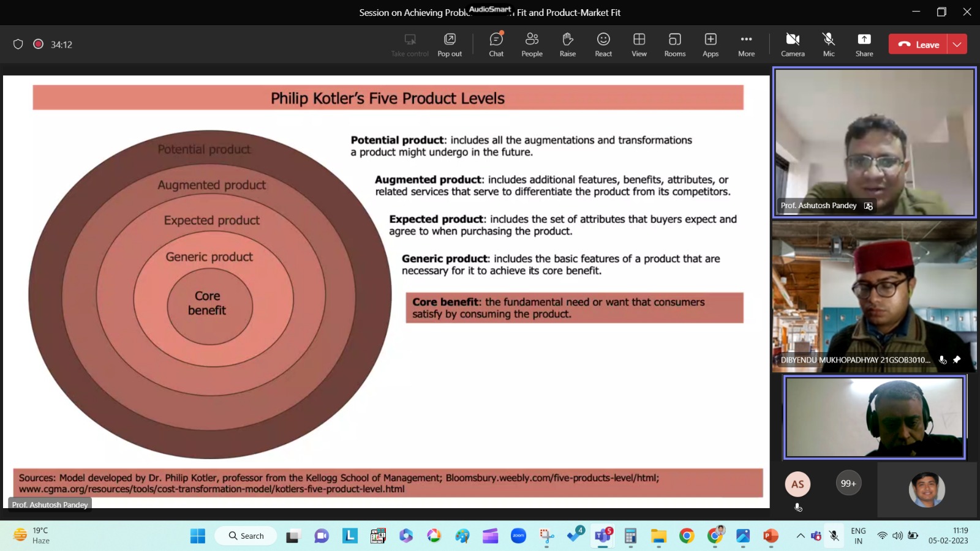This screenshot has height=551, width=980.
Task: Open the React emoji options
Action: pos(603,45)
